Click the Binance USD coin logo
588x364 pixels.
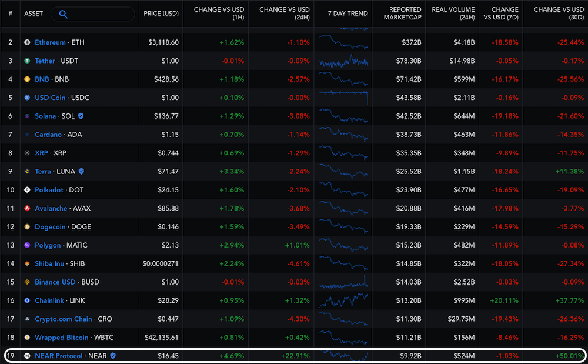[27, 282]
